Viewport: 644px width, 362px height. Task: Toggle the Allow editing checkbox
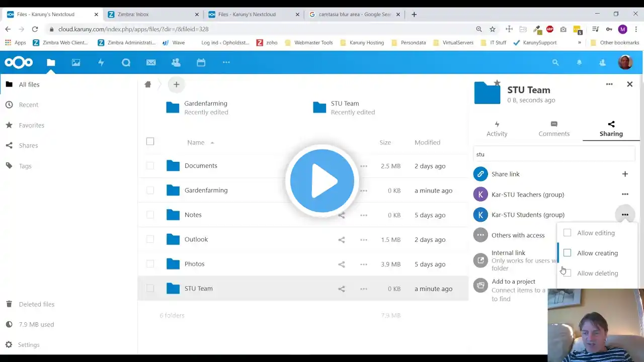click(568, 233)
